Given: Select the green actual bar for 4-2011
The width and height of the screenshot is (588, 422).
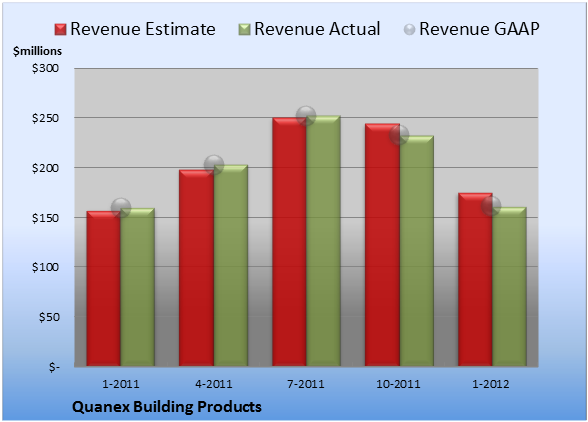Looking at the screenshot, I should [231, 265].
